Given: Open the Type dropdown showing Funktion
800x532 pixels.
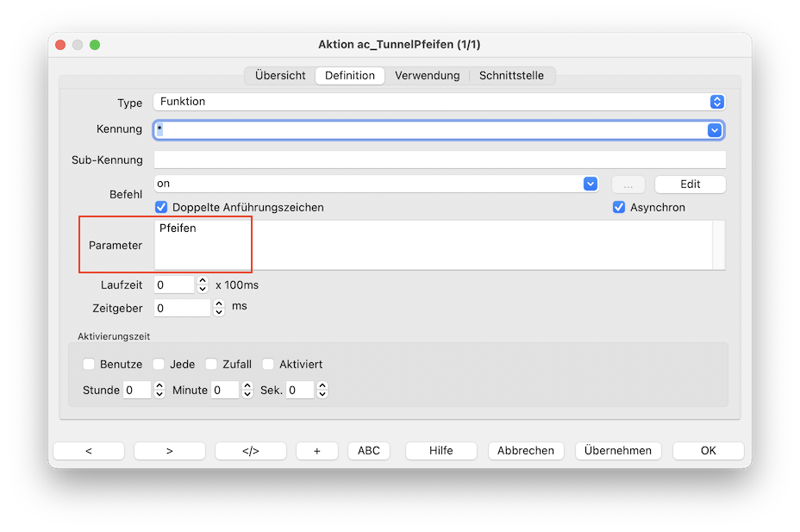Looking at the screenshot, I should (716, 102).
